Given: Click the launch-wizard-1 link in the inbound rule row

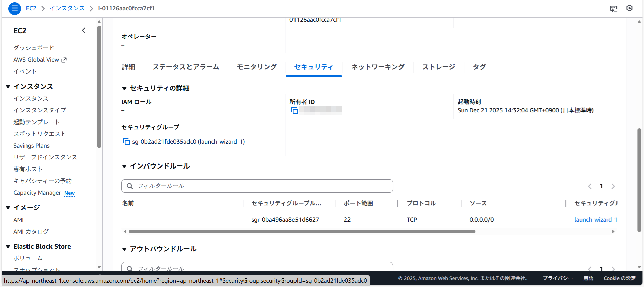Looking at the screenshot, I should 595,220.
